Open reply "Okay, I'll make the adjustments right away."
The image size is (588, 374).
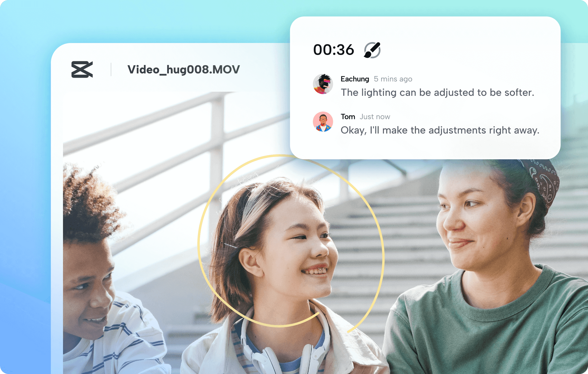point(440,130)
